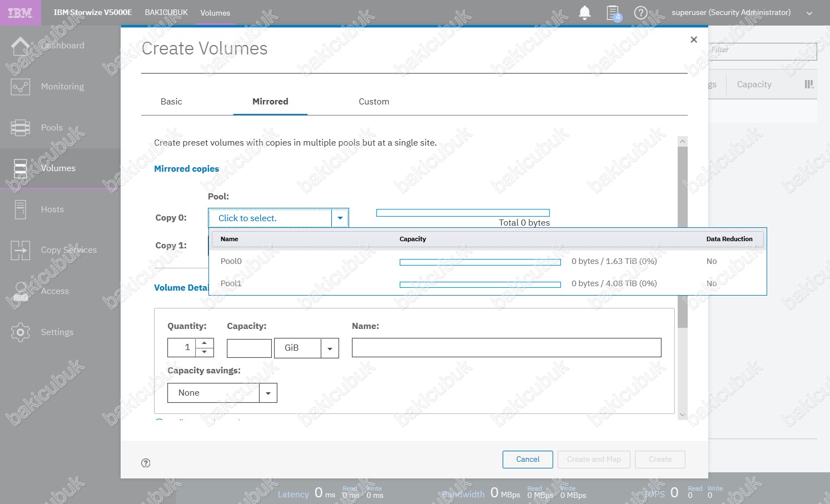This screenshot has width=830, height=504.
Task: Click the Cancel button
Action: [x=528, y=460]
